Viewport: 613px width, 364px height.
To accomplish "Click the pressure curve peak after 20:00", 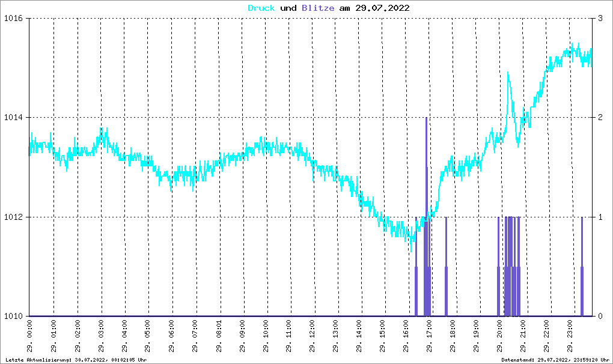I will (508, 73).
